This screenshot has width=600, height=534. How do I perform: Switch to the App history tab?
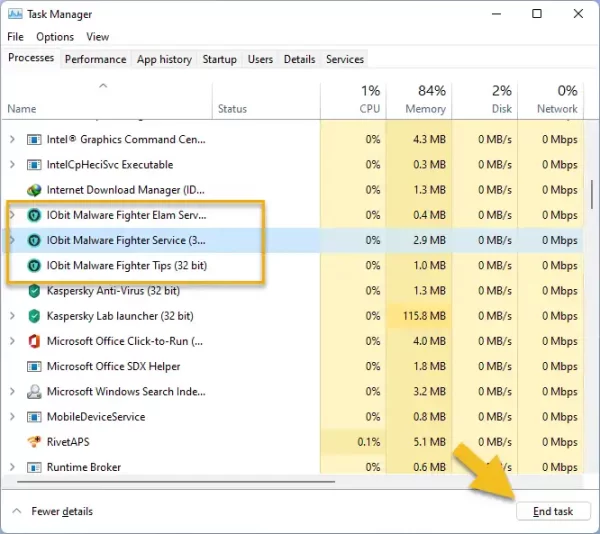(164, 59)
